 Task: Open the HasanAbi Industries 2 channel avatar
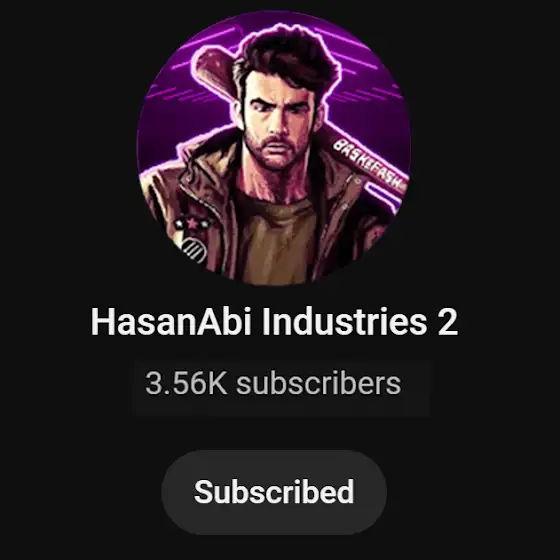click(274, 148)
